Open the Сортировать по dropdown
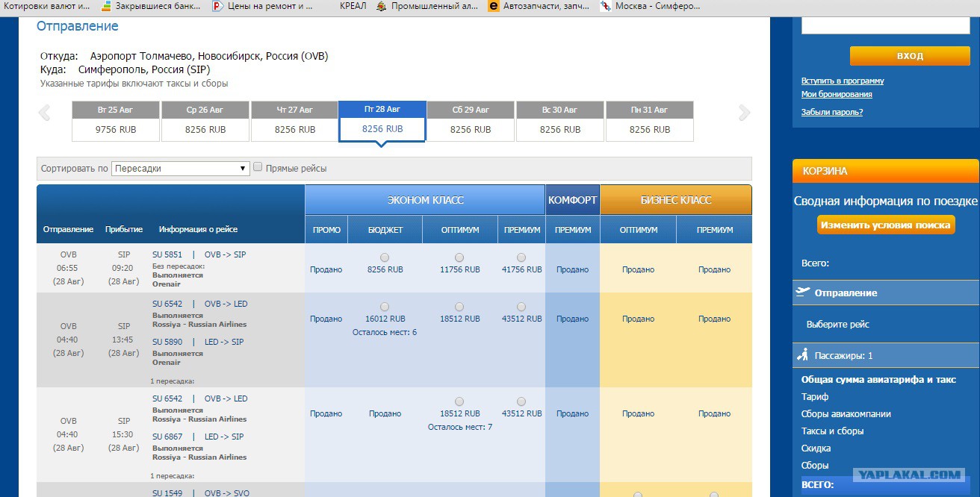 [x=180, y=169]
